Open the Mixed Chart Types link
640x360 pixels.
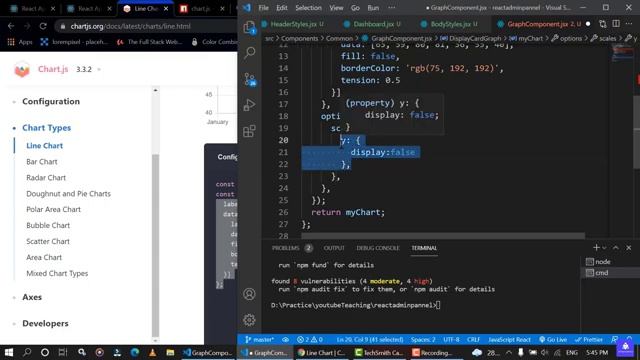coord(57,273)
